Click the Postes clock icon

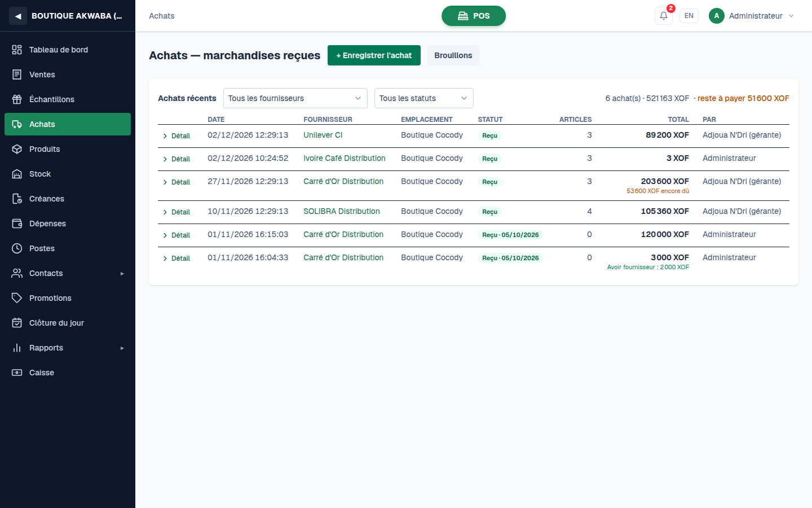point(17,248)
